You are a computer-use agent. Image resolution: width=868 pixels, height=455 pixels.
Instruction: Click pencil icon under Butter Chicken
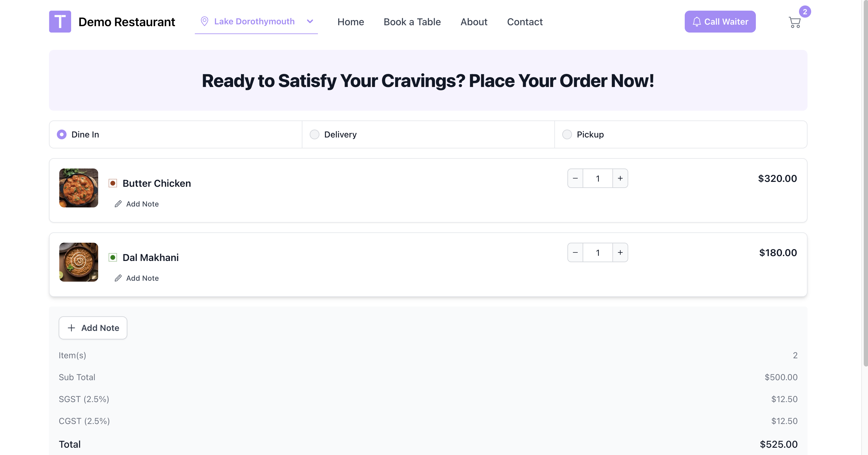click(x=118, y=204)
